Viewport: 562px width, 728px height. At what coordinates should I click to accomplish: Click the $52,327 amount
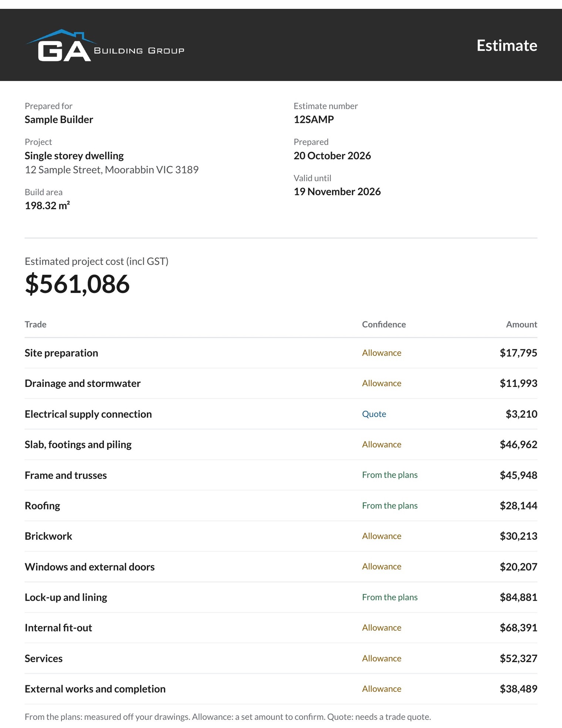point(518,658)
